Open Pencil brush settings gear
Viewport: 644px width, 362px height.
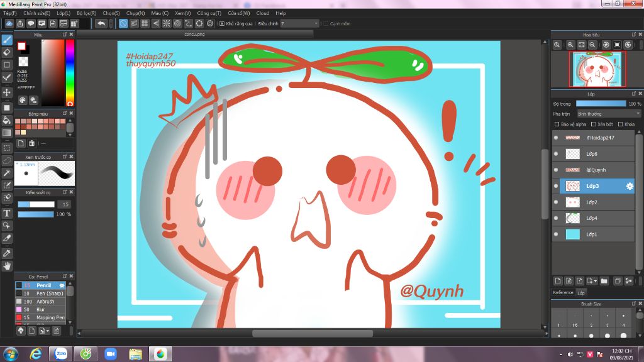pyautogui.click(x=62, y=285)
